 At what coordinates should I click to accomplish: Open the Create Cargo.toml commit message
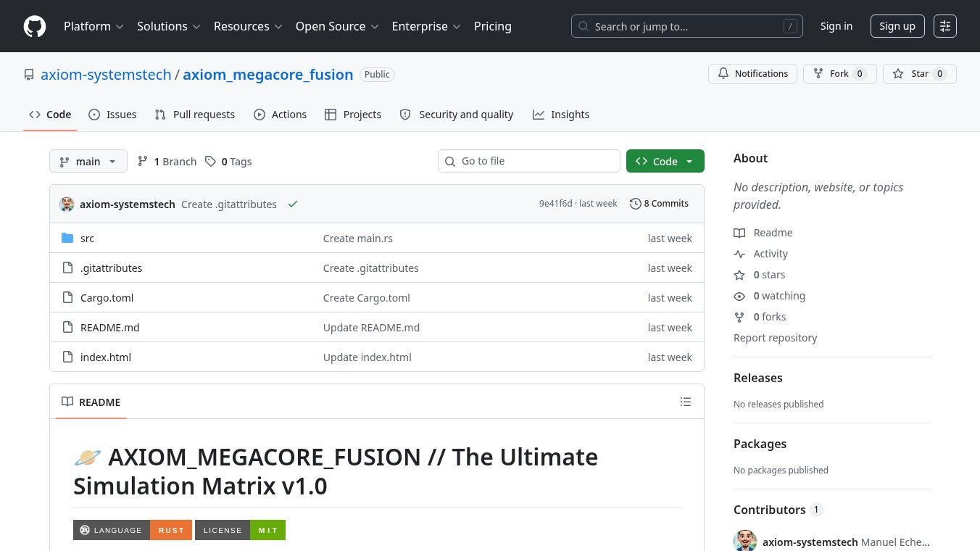tap(367, 298)
